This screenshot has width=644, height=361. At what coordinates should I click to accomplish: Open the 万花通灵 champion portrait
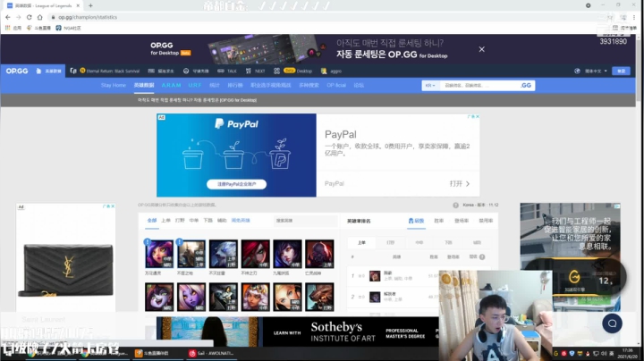pyautogui.click(x=159, y=254)
